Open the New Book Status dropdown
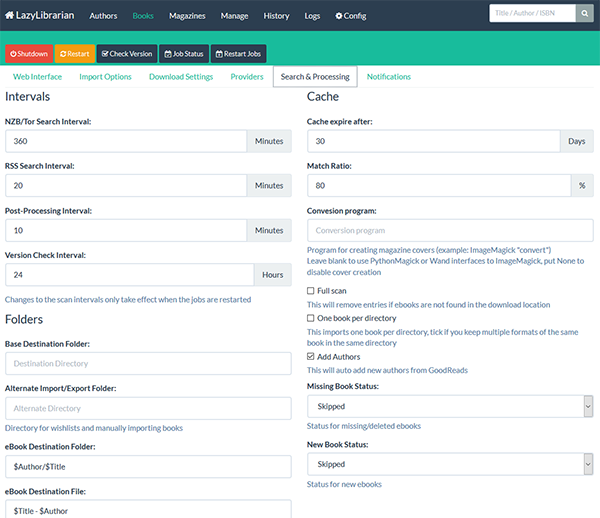 [x=450, y=464]
